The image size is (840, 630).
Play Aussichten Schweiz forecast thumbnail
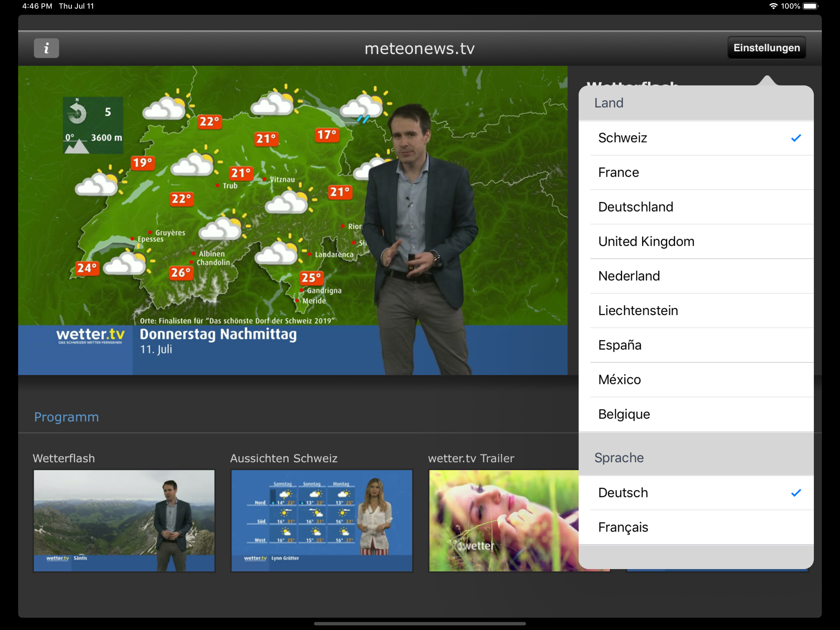point(322,520)
